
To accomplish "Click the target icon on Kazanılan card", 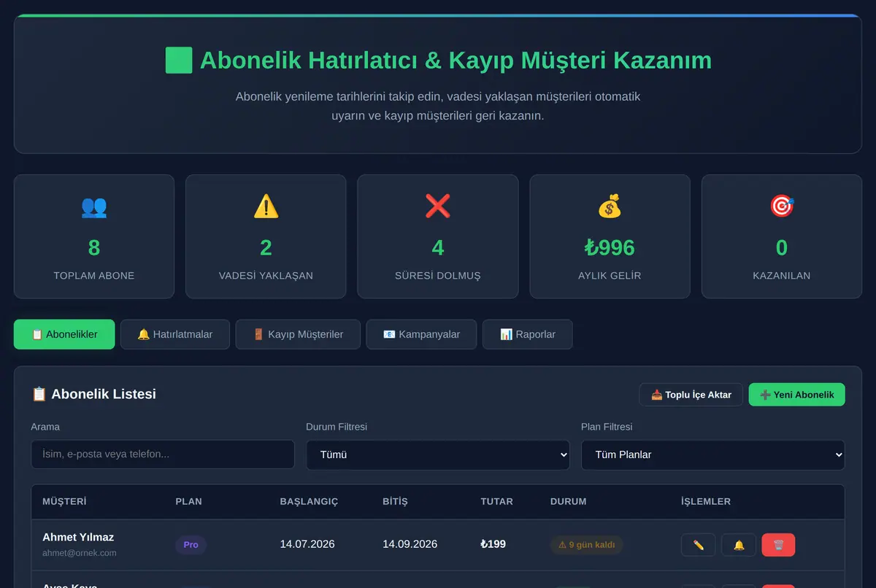I will tap(782, 206).
